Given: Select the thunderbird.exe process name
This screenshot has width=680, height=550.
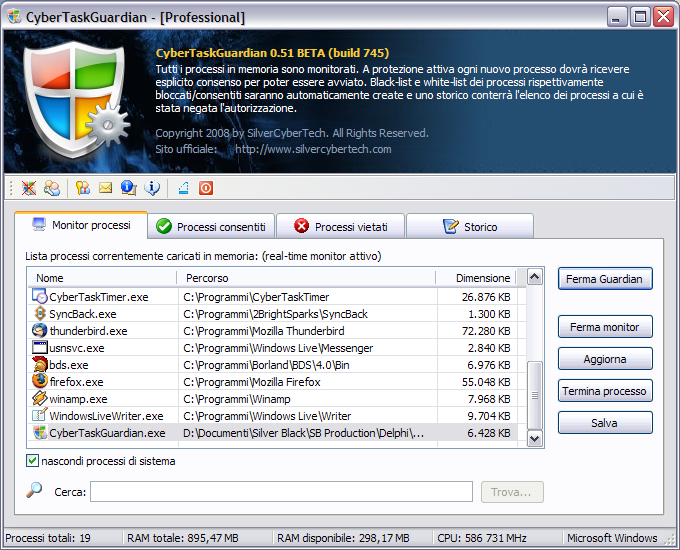Looking at the screenshot, I should pyautogui.click(x=88, y=331).
